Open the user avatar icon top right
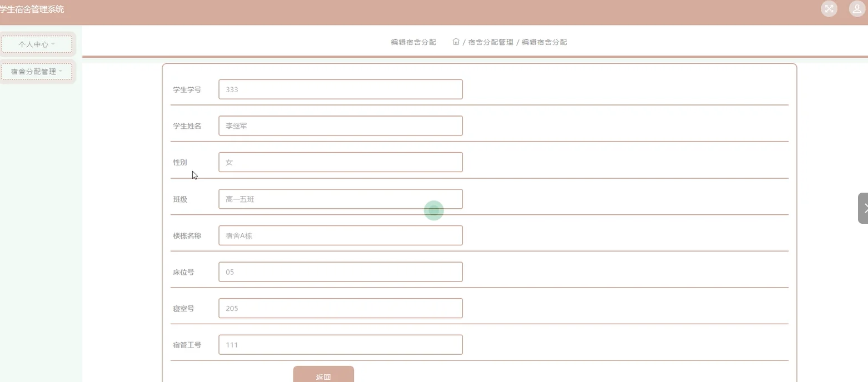The width and height of the screenshot is (868, 382). pyautogui.click(x=856, y=9)
